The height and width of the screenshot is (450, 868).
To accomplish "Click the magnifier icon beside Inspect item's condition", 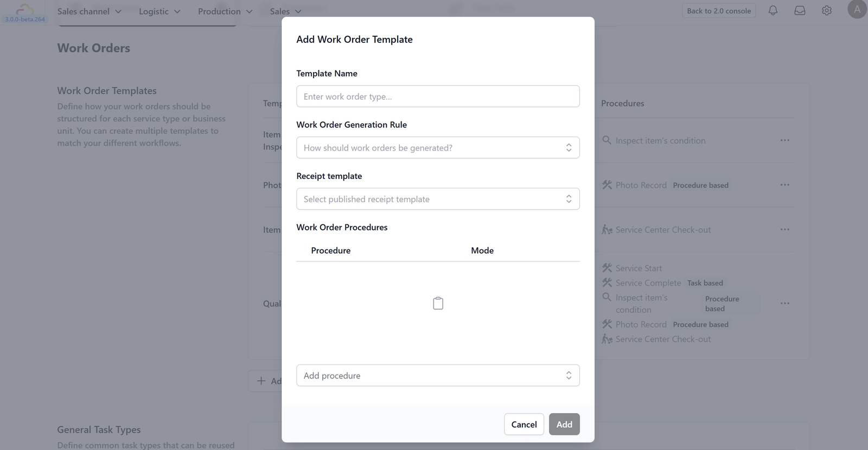I will [607, 140].
